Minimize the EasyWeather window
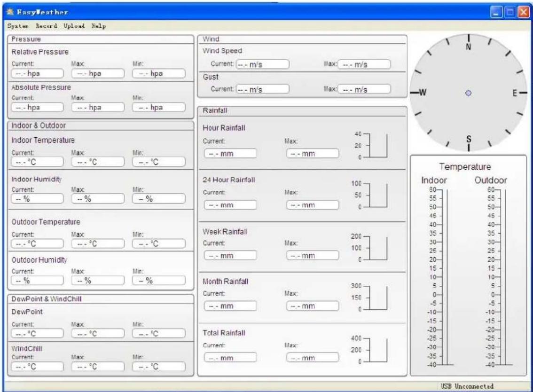533x392 pixels. click(496, 12)
